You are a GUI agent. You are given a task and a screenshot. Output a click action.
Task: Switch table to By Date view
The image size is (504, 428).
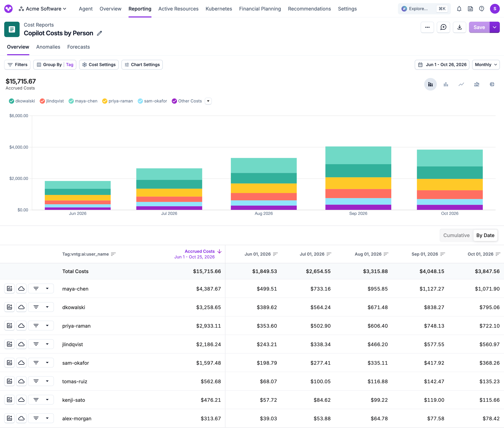485,235
